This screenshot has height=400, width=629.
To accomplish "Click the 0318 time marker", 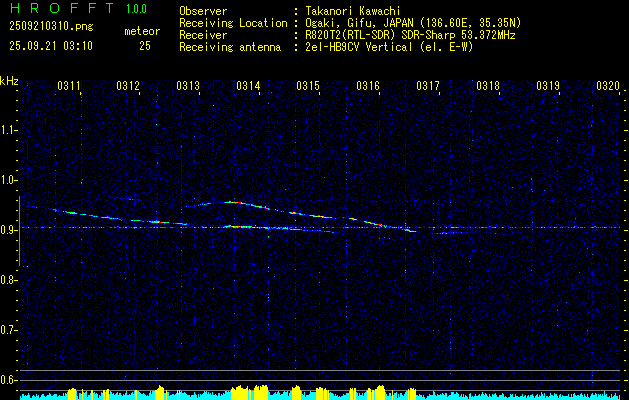I will [488, 86].
